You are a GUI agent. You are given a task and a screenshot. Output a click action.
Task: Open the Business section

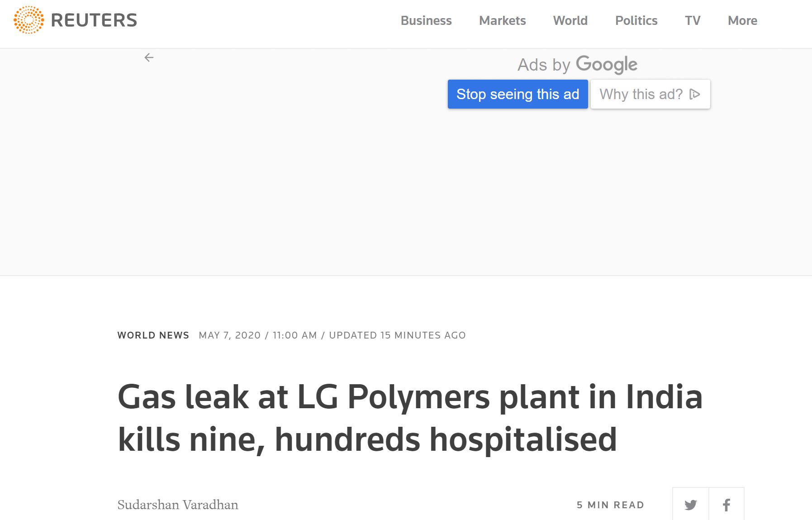tap(426, 20)
